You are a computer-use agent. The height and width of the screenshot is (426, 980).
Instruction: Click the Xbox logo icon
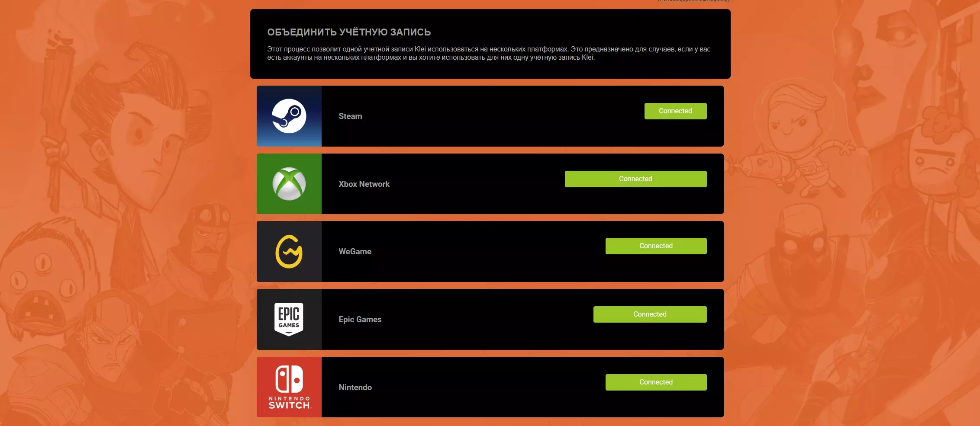(x=289, y=184)
